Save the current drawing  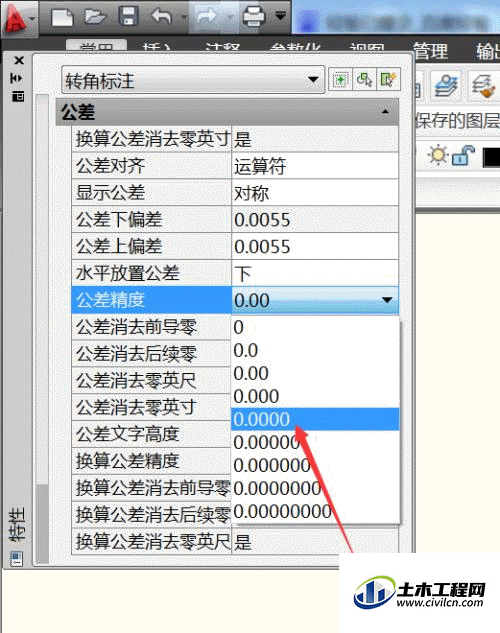pyautogui.click(x=128, y=17)
